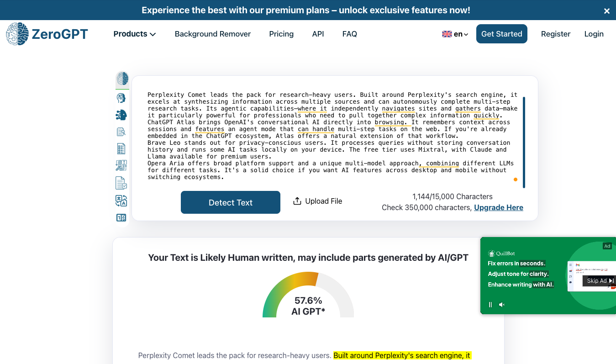This screenshot has height=364, width=616.
Task: Select the Grammar Check document icon
Action: point(121,182)
